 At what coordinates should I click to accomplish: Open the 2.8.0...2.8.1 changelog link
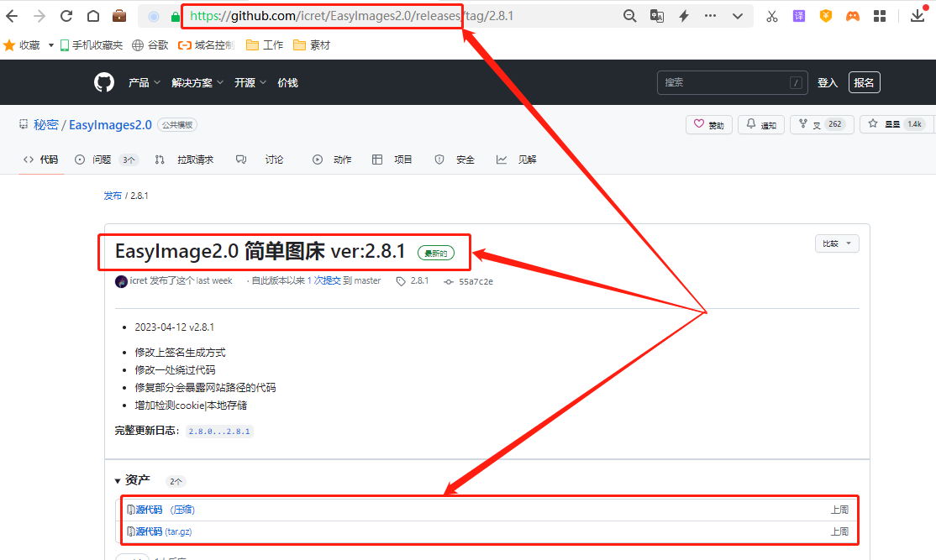pos(219,431)
